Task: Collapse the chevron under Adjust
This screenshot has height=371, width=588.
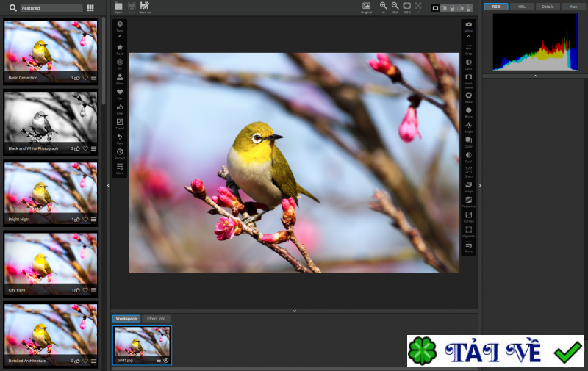Action: 468,36
